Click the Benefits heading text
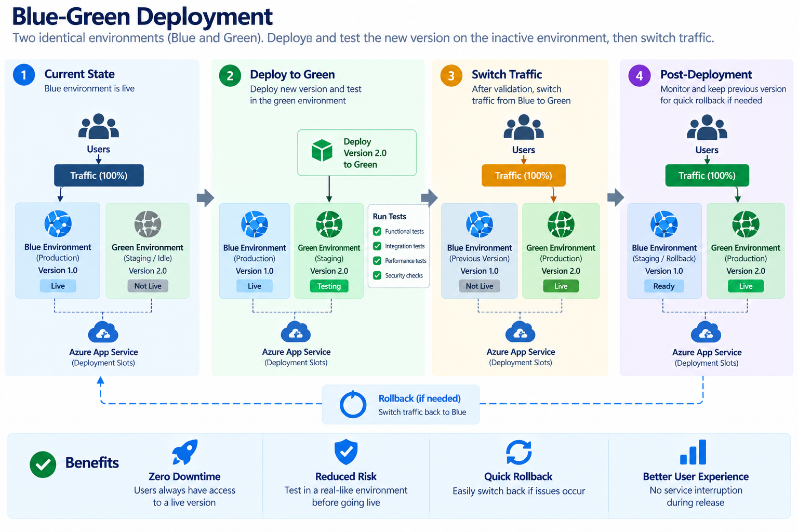This screenshot has width=798, height=532. pyautogui.click(x=92, y=462)
